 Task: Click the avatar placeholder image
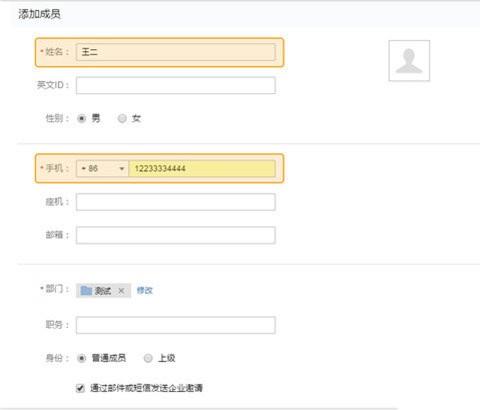(409, 60)
